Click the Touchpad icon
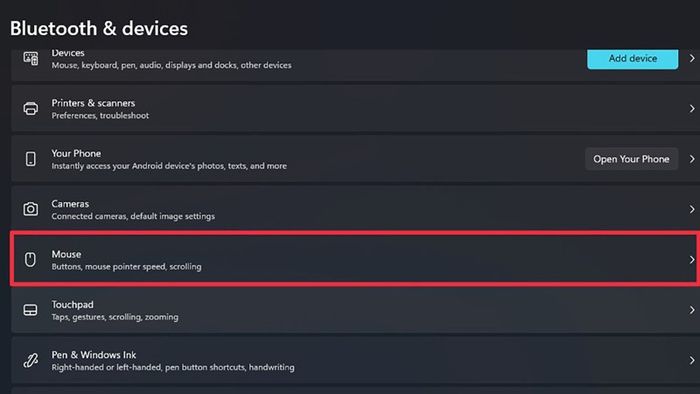Viewport: 700px width, 394px height. click(30, 310)
